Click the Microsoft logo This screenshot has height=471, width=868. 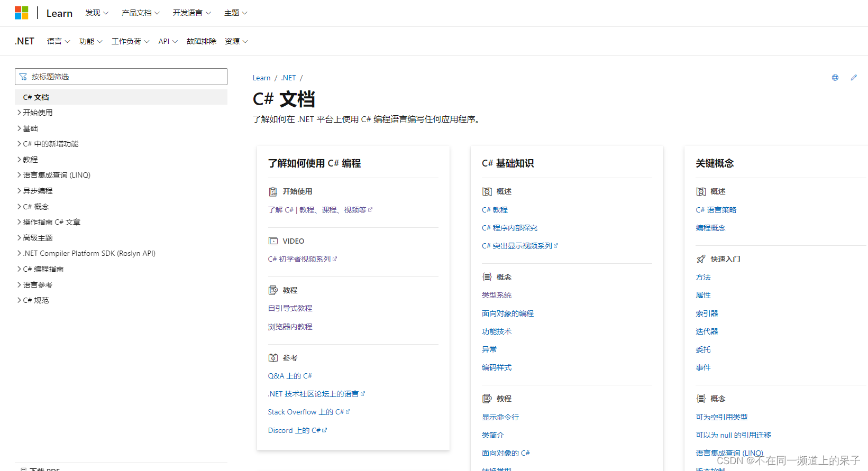(x=21, y=13)
